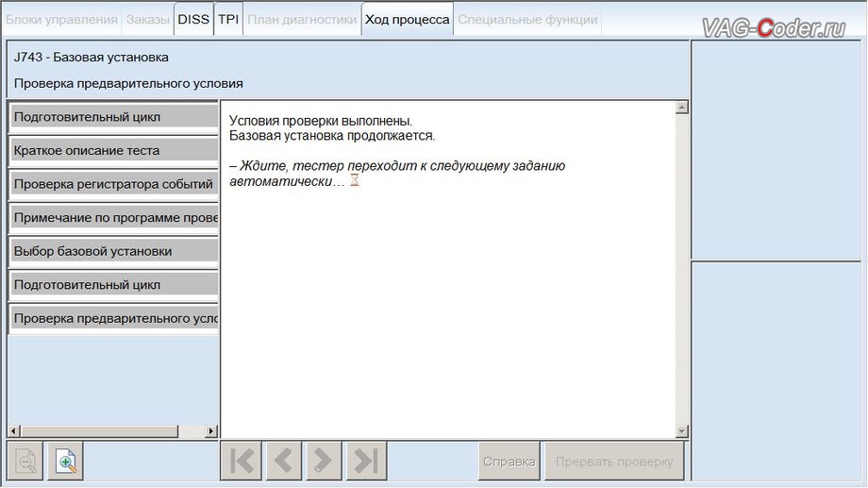Click the step list horizontal scrollbar thumb
868x488 pixels.
(x=99, y=431)
